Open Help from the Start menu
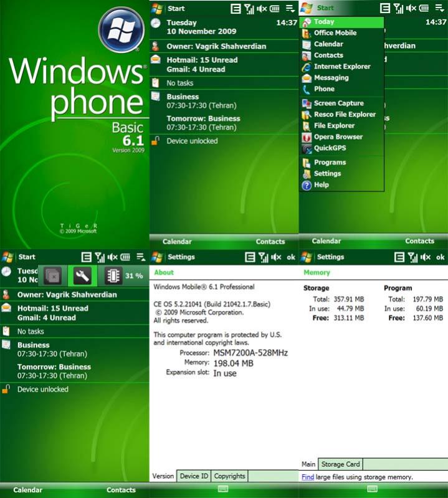Image resolution: width=448 pixels, height=498 pixels. 341,185
